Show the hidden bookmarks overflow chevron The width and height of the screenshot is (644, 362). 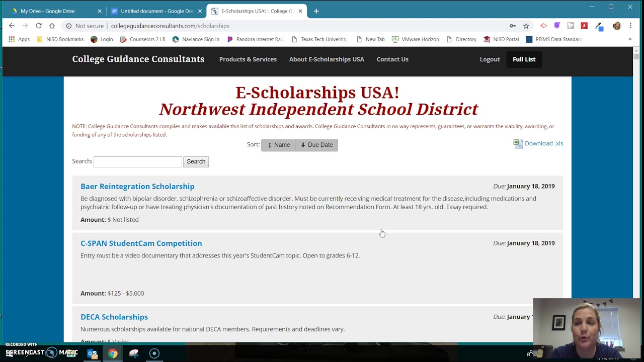630,39
